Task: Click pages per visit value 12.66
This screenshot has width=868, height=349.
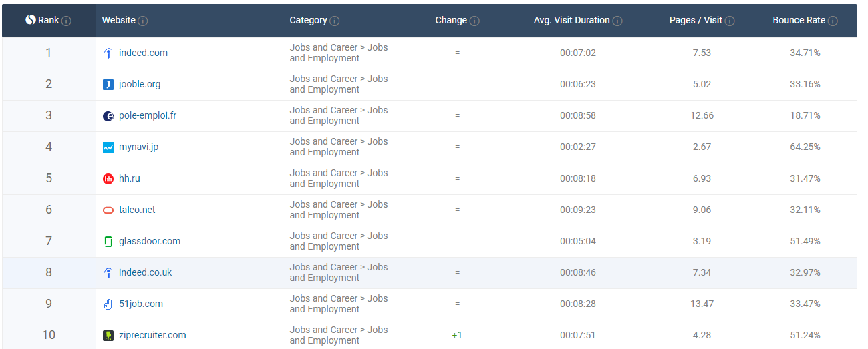Action: point(702,115)
